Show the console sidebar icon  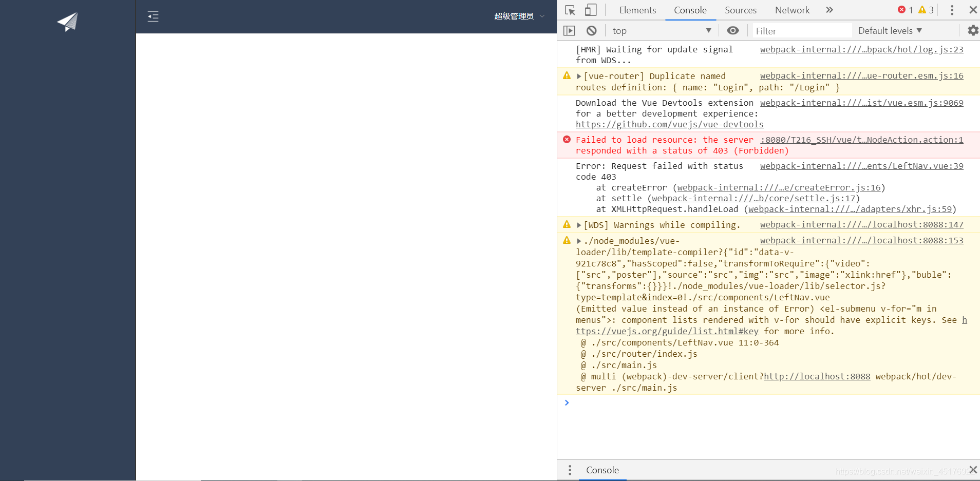tap(569, 31)
